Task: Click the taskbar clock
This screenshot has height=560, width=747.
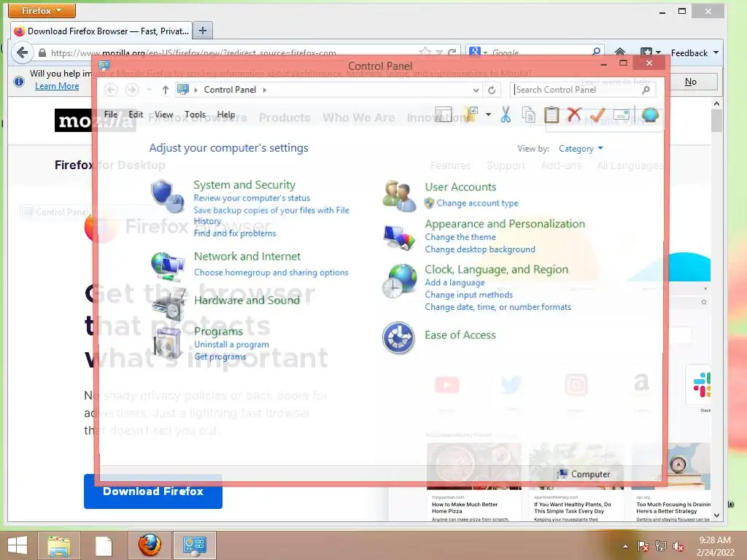Action: coord(715,546)
